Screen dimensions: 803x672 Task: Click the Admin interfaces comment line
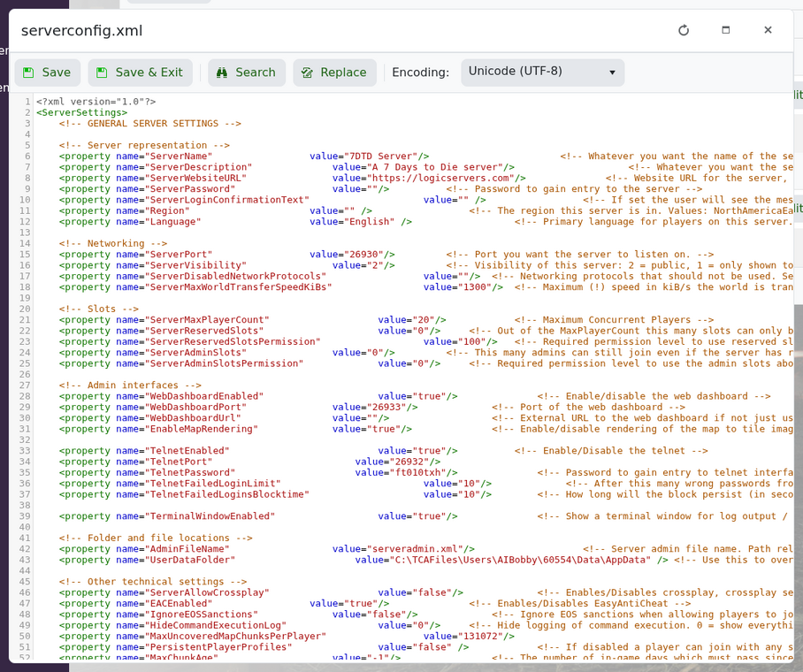pyautogui.click(x=130, y=386)
